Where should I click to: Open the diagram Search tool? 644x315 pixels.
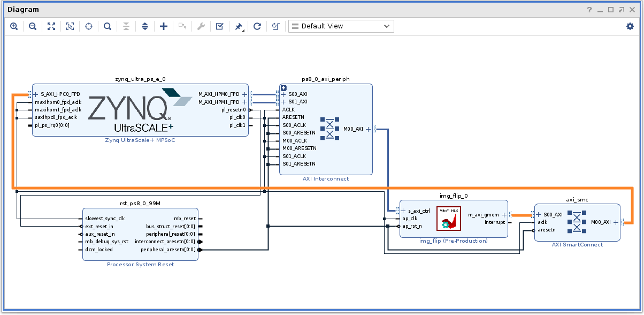pos(107,26)
